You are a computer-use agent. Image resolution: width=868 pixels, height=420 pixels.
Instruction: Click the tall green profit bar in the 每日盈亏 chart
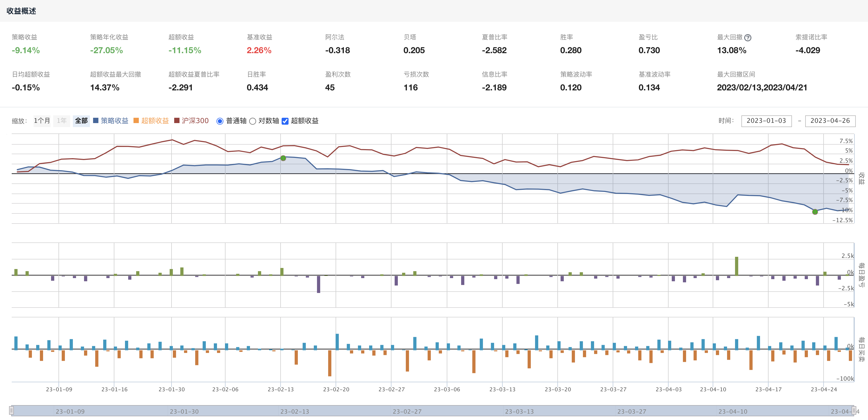click(x=736, y=266)
